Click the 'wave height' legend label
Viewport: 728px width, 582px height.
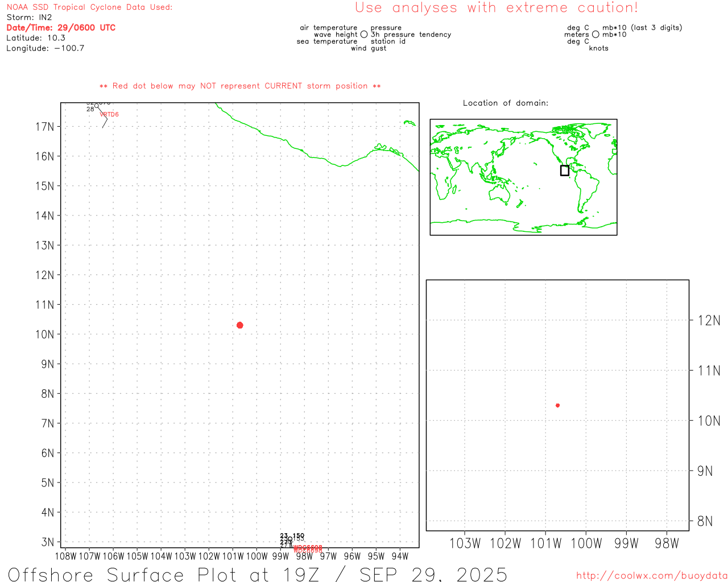(x=336, y=35)
